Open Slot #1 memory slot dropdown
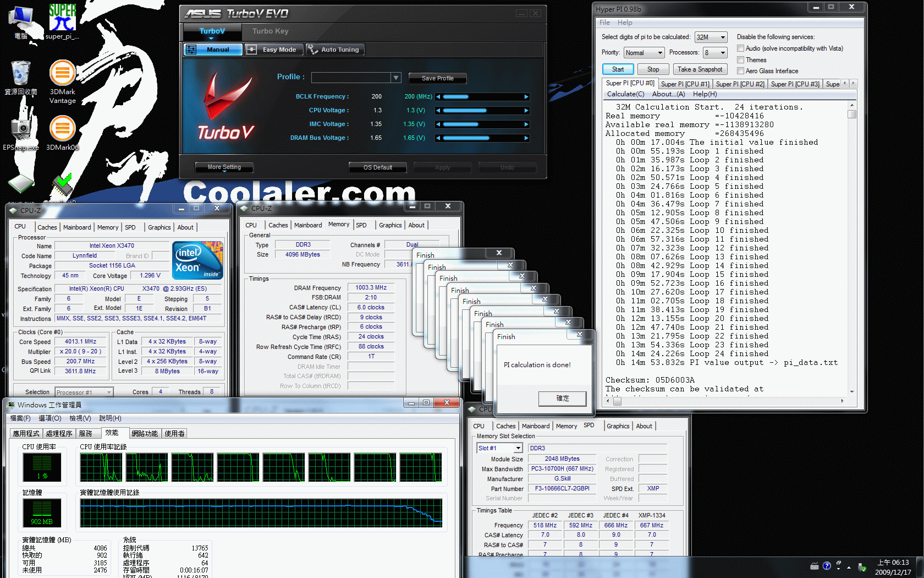This screenshot has width=924, height=578. pyautogui.click(x=499, y=448)
